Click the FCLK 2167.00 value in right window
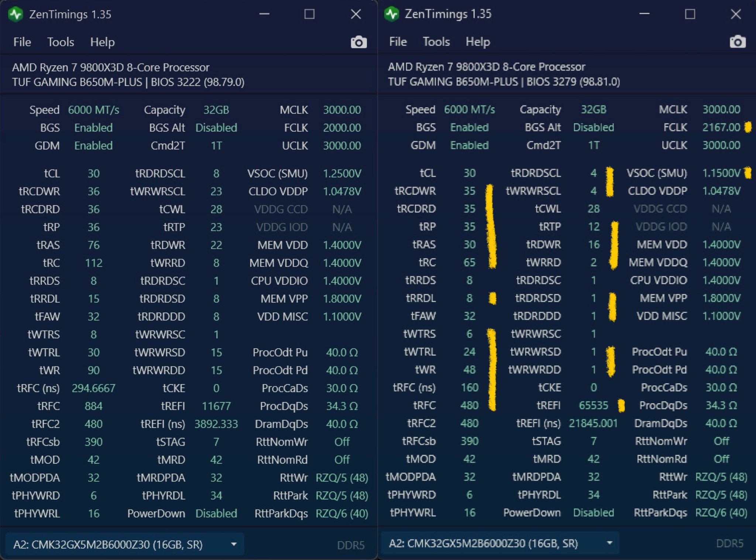The image size is (756, 560). tap(721, 127)
